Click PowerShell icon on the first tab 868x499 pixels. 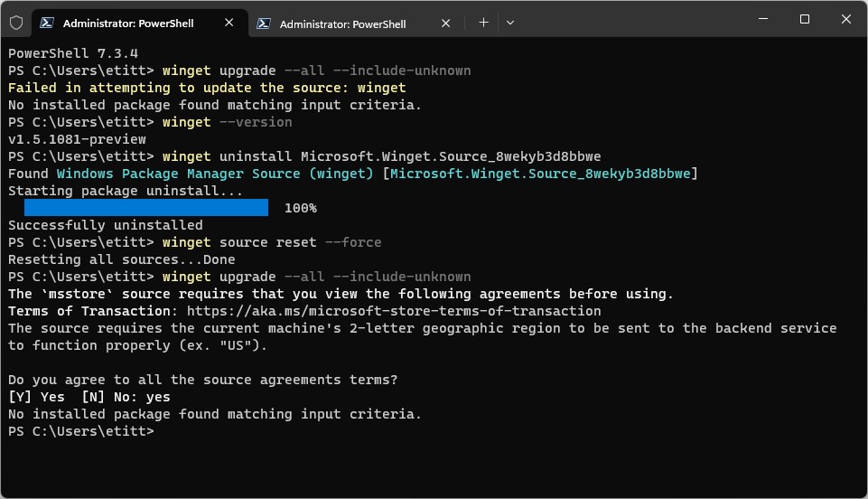coord(47,24)
